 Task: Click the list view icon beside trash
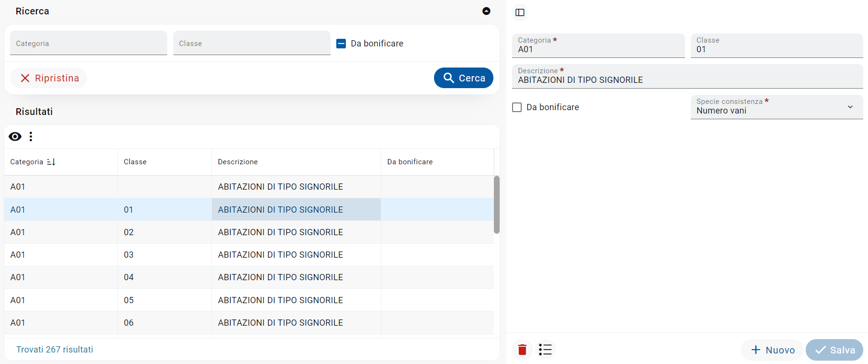(x=545, y=350)
